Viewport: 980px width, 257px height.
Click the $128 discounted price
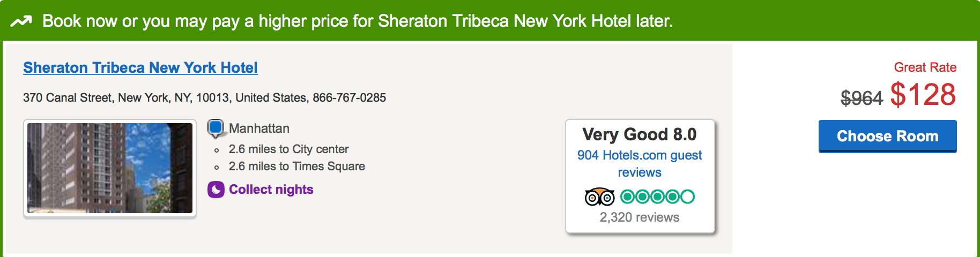[x=923, y=95]
